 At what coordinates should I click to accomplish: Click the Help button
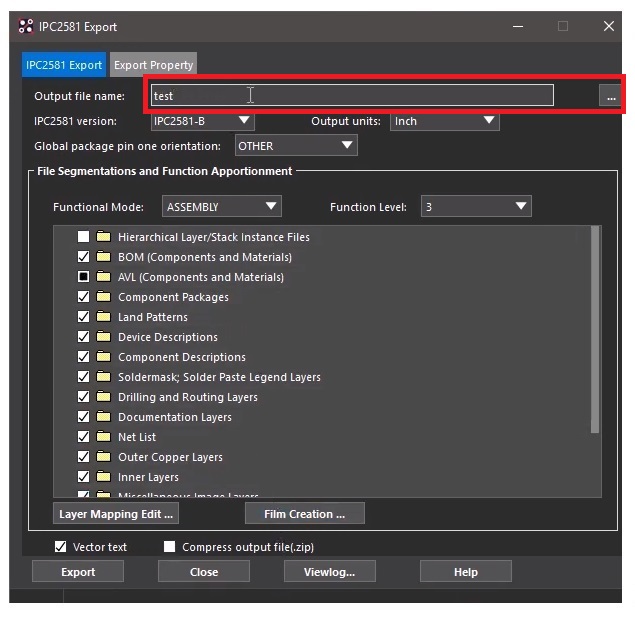point(466,571)
